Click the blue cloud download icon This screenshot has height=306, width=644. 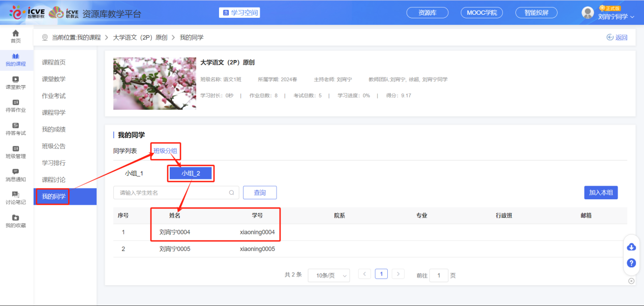[631, 247]
